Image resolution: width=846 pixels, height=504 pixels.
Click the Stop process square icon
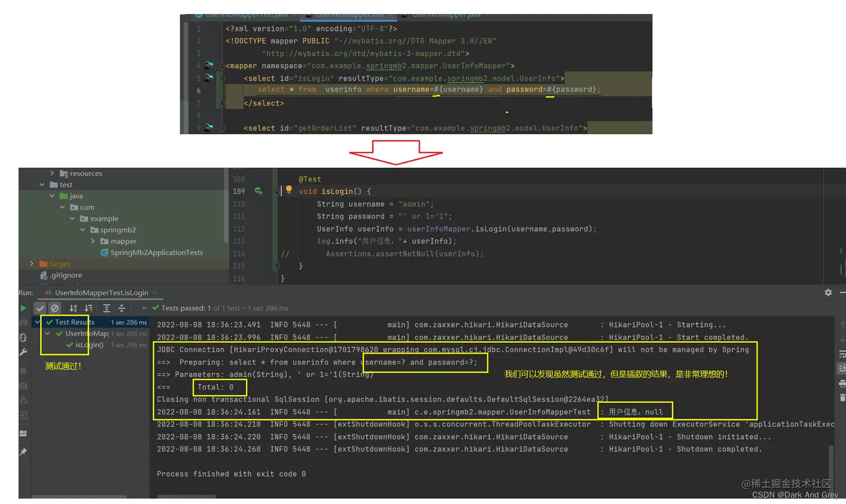click(23, 370)
